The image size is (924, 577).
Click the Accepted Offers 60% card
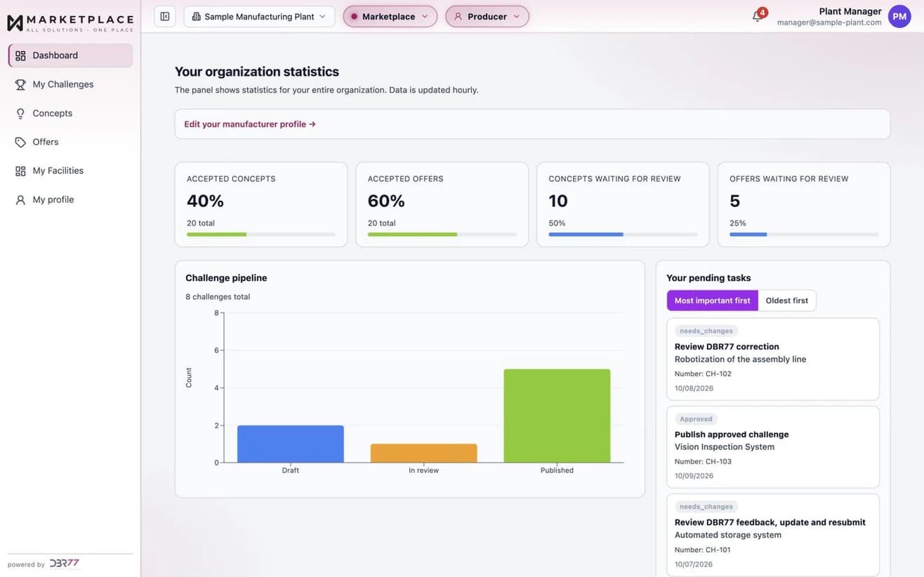442,204
